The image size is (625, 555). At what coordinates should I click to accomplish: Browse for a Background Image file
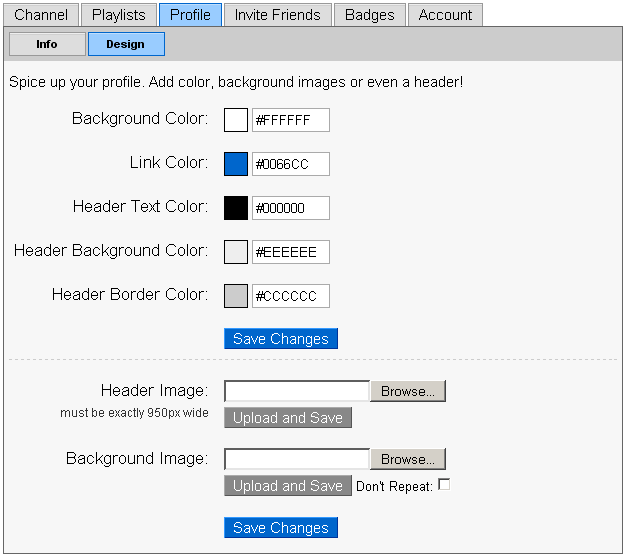coord(408,459)
